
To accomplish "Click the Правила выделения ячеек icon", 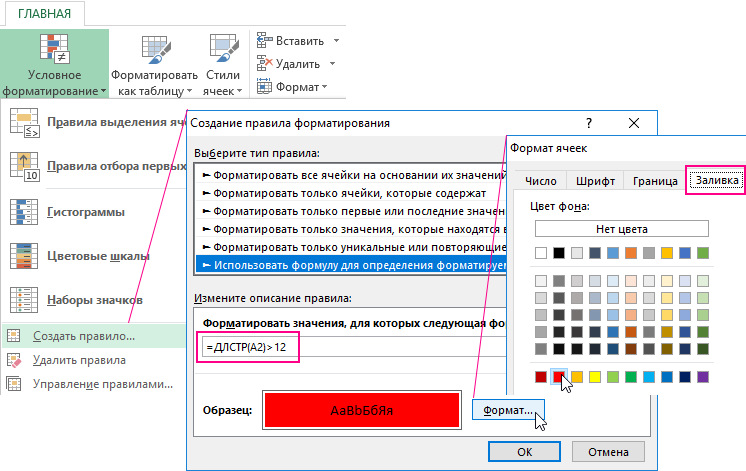I will [25, 123].
